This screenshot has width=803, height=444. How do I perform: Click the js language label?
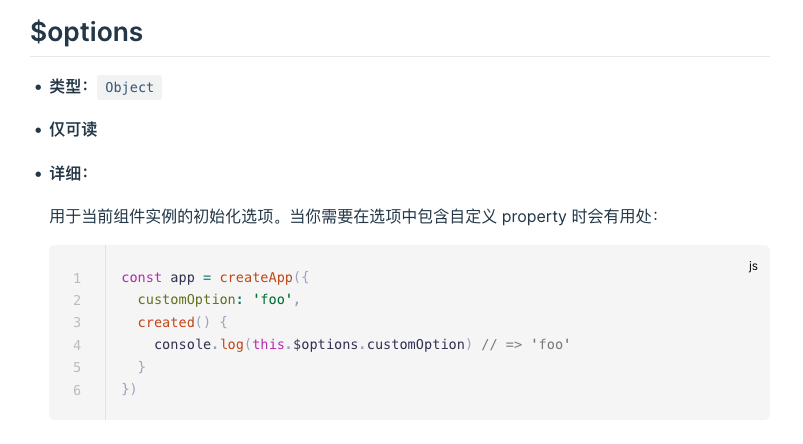(753, 266)
